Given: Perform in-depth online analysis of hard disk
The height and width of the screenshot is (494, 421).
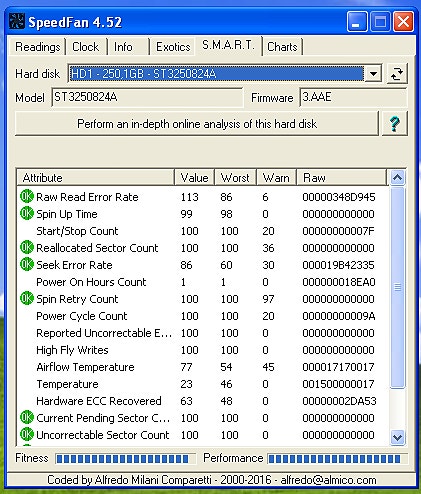Looking at the screenshot, I should coord(197,124).
